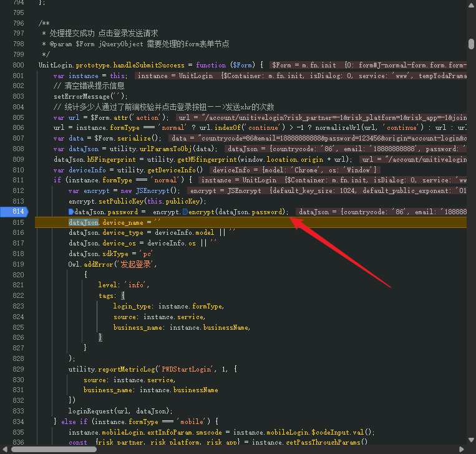The image size is (476, 454).
Task: Select the highlighted dataJson token on line 815
Action: click(x=84, y=222)
